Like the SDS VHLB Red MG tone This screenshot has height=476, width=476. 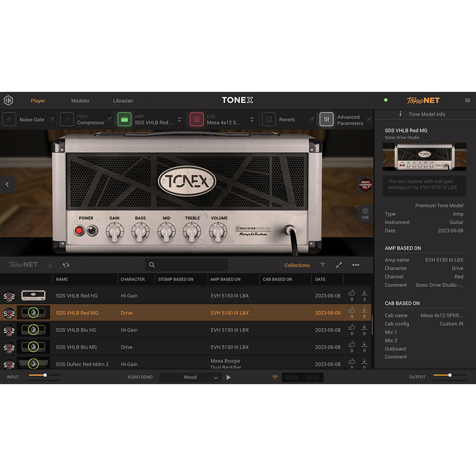(x=352, y=310)
